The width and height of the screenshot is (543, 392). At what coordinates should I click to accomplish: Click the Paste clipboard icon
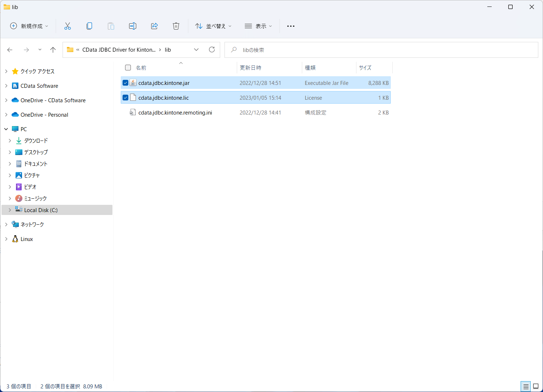point(111,26)
